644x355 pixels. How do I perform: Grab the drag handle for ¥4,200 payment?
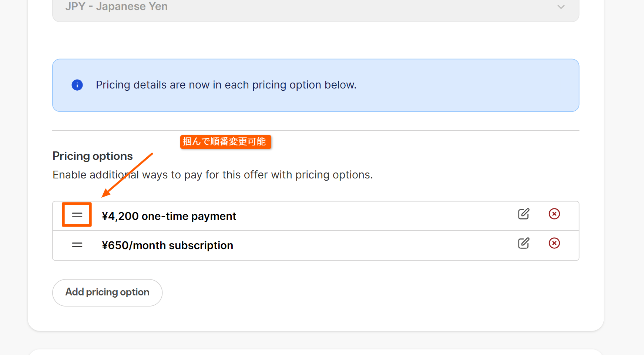point(77,215)
